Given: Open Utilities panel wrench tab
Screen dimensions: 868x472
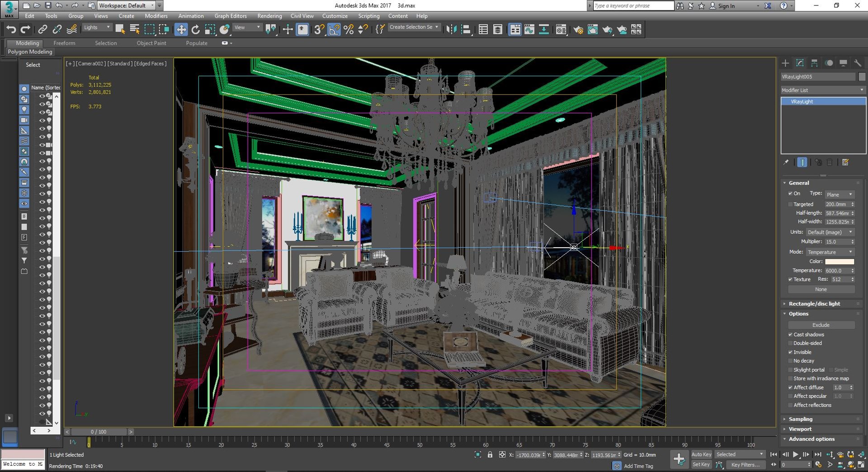Looking at the screenshot, I should click(858, 63).
